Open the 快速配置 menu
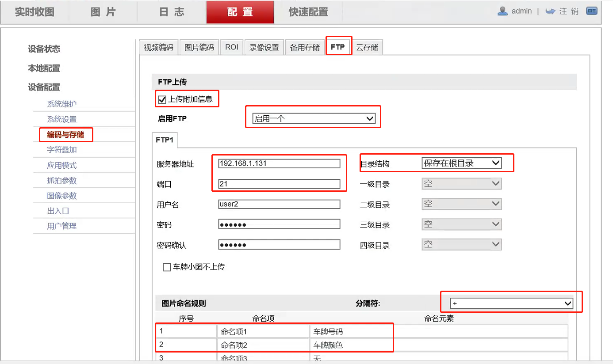This screenshot has width=613, height=364. 308,12
